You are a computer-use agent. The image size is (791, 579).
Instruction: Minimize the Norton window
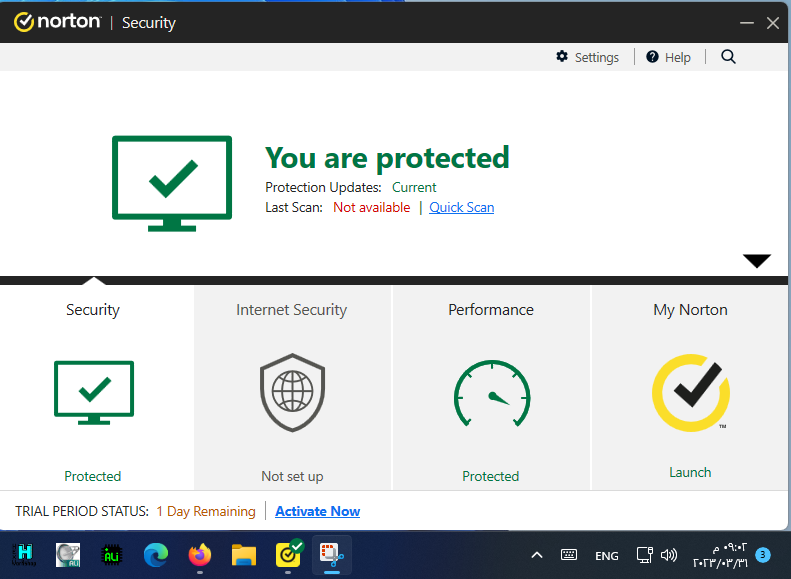click(747, 23)
